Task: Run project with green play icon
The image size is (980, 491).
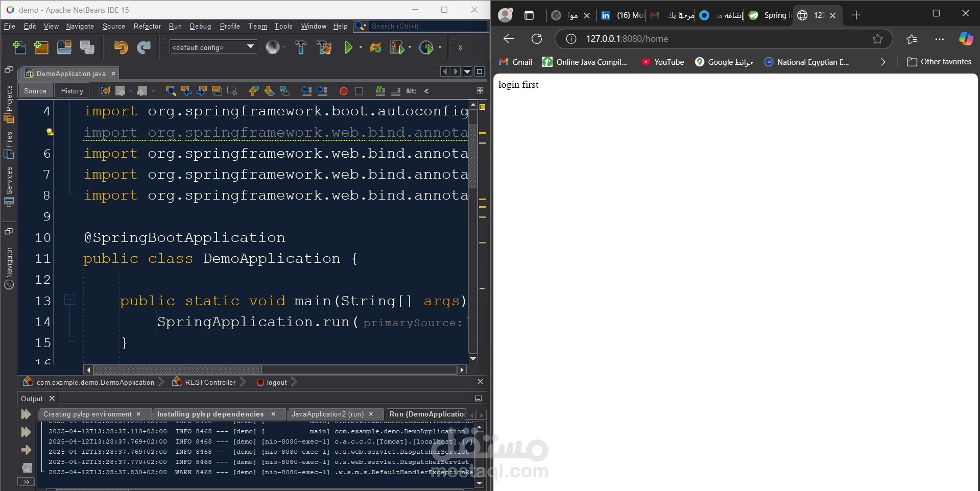Action: (x=349, y=47)
